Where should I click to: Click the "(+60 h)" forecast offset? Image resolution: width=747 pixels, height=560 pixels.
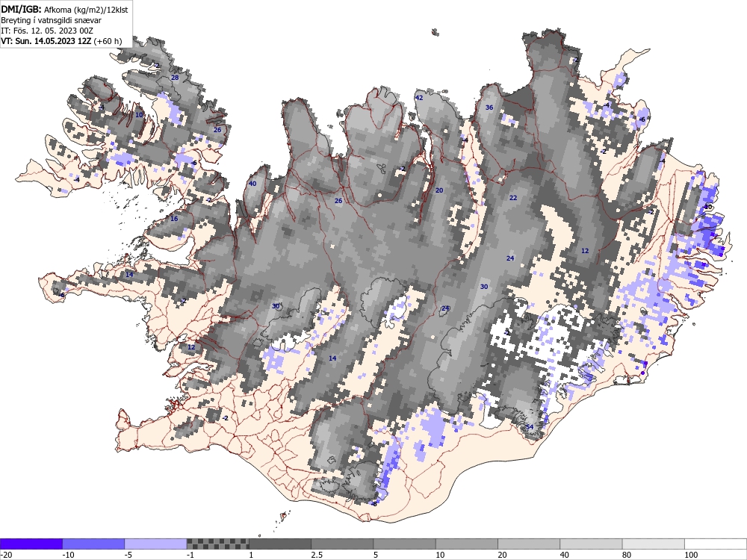108,41
